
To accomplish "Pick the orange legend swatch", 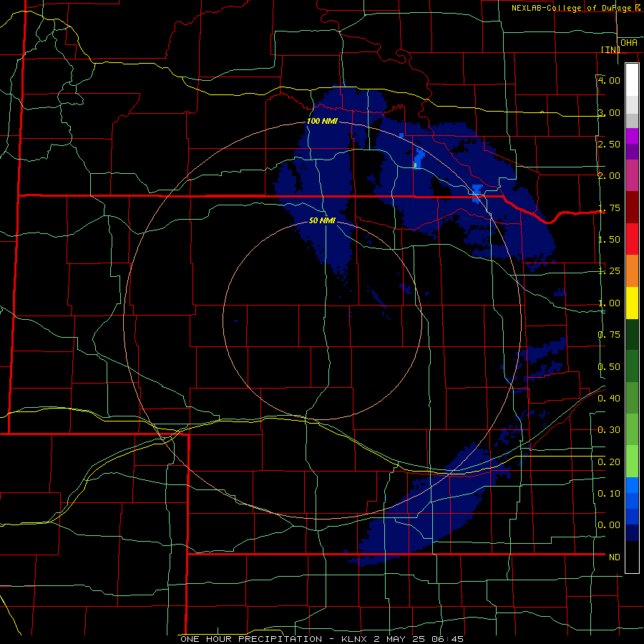I will 632,271.
